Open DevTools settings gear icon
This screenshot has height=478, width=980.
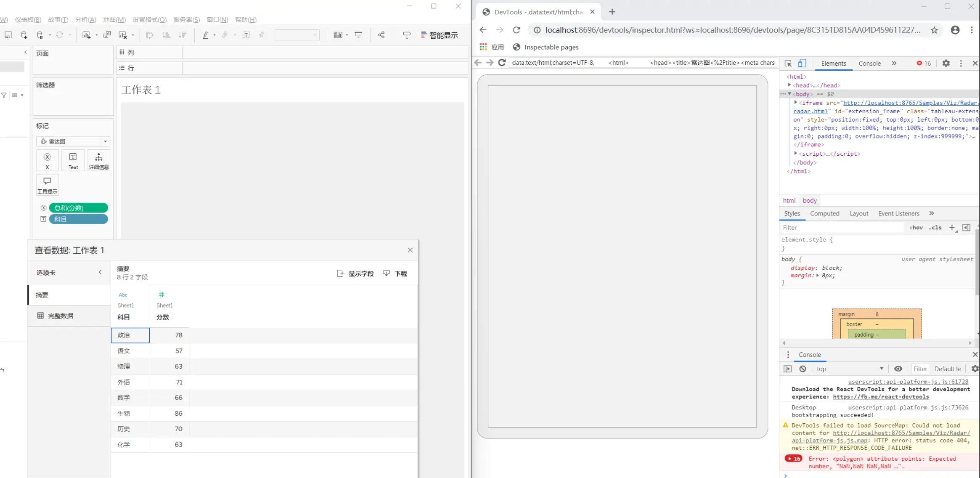tap(946, 63)
